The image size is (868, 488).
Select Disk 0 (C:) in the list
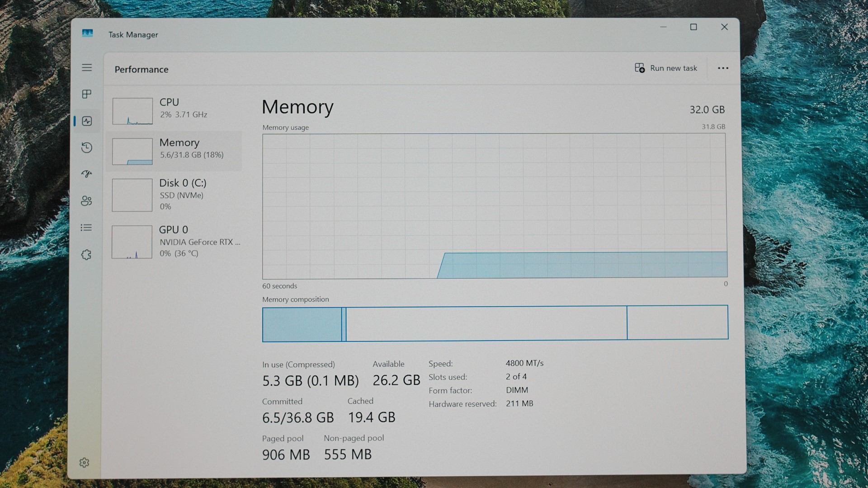[x=176, y=194]
